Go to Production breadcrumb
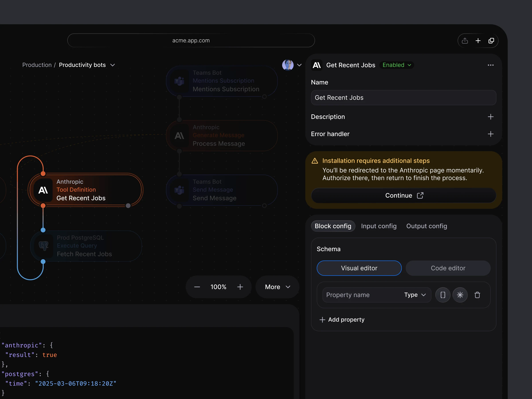Viewport: 532px width, 399px height. [37, 65]
